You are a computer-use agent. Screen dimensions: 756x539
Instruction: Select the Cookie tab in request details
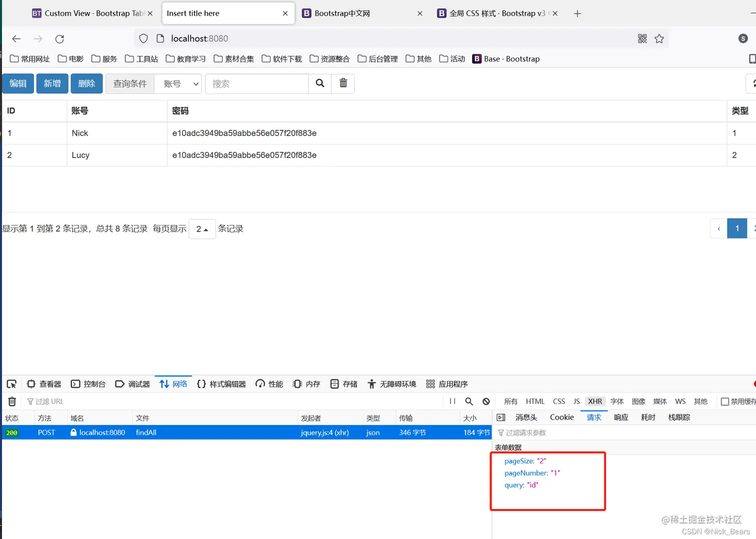tap(562, 417)
